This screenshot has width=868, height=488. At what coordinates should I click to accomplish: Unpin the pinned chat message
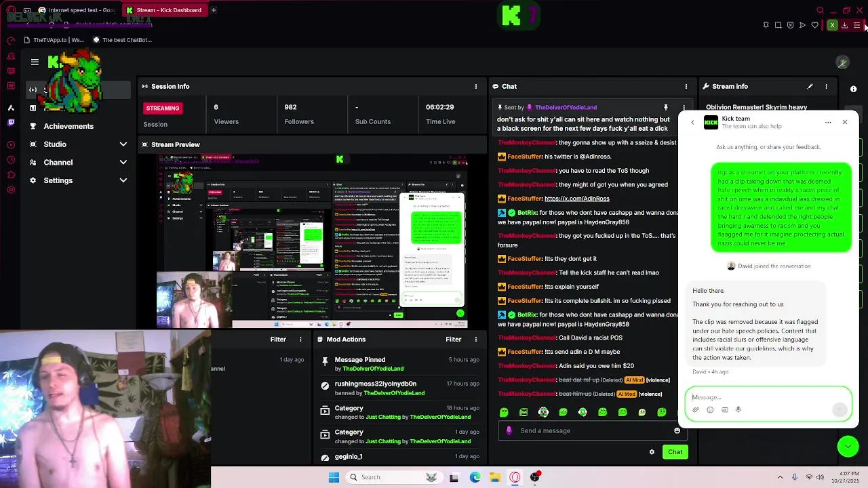(665, 107)
